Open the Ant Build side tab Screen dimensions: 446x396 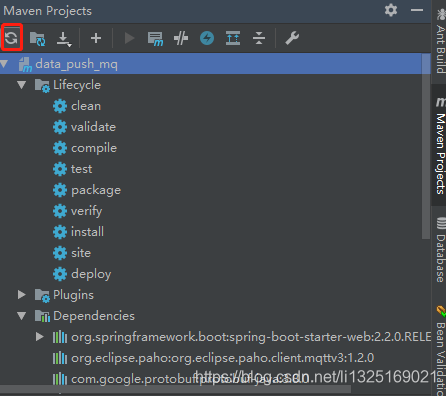tap(440, 41)
